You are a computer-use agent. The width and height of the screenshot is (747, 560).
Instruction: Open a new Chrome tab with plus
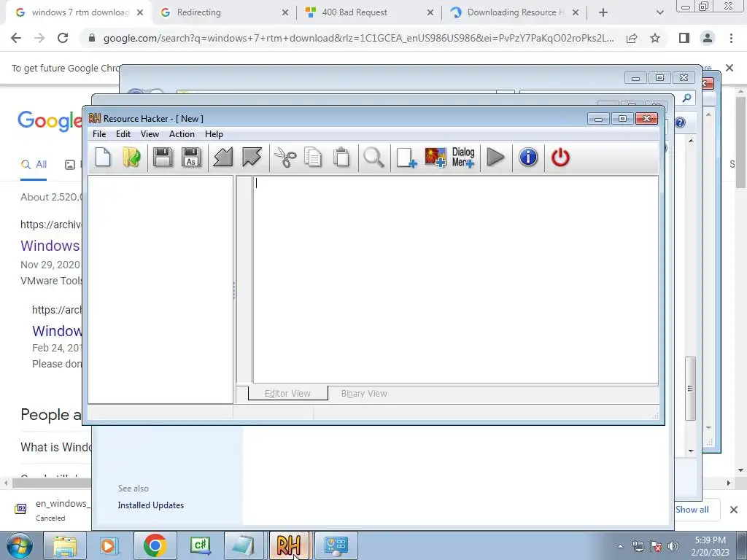[x=603, y=12]
